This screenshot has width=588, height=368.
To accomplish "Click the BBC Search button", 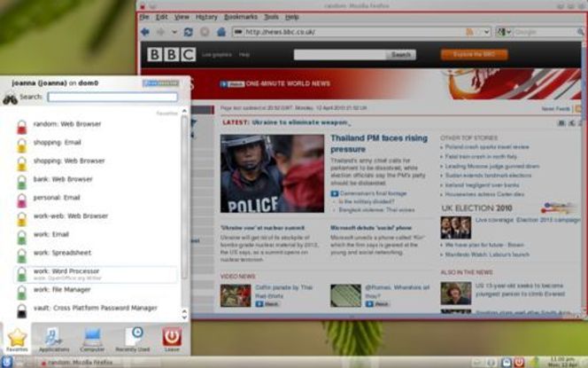I will click(x=401, y=55).
